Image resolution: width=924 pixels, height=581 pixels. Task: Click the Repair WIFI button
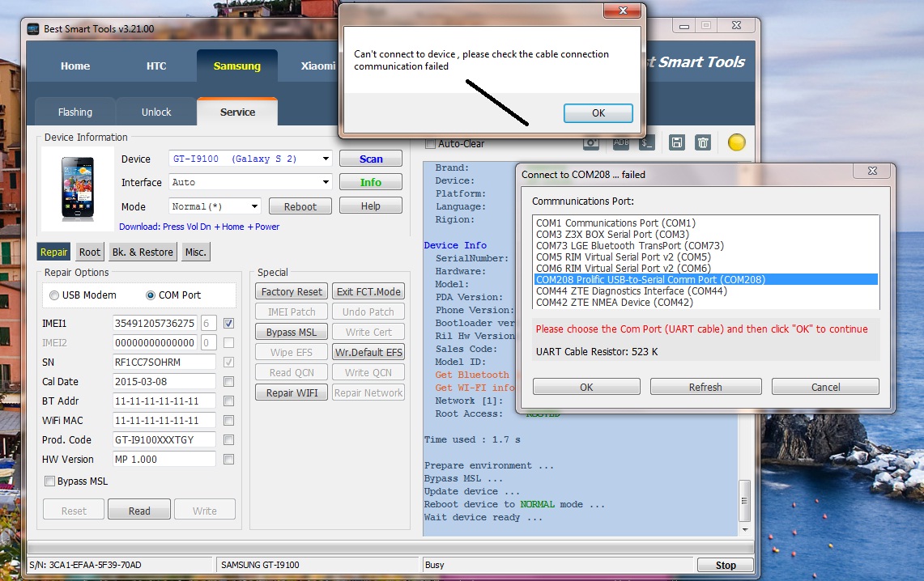[292, 392]
